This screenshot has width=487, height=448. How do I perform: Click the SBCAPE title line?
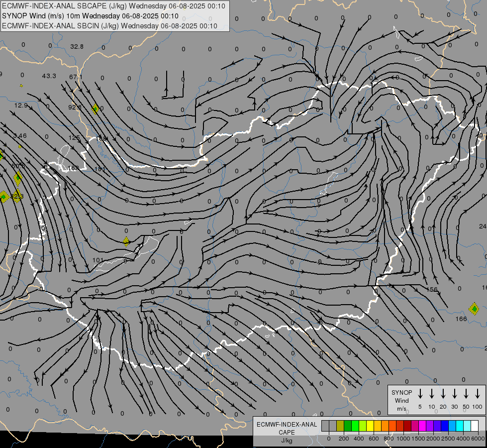pyautogui.click(x=113, y=6)
